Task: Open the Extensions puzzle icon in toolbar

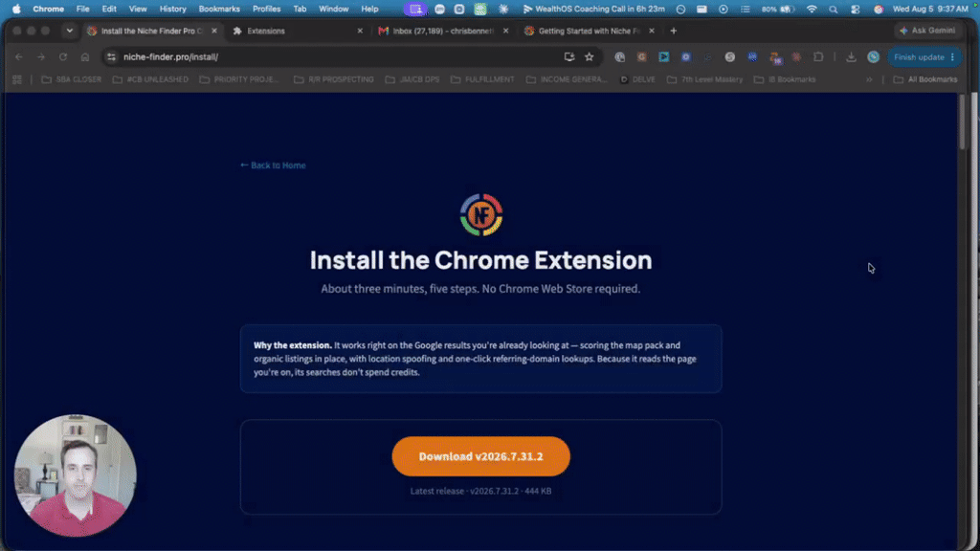Action: click(x=818, y=56)
